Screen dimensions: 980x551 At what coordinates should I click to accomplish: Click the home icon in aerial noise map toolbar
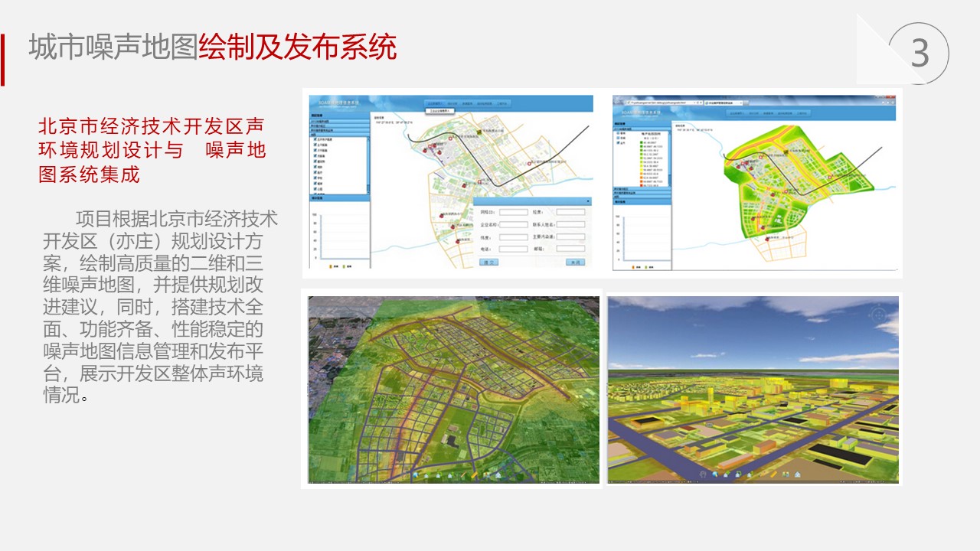point(498,476)
